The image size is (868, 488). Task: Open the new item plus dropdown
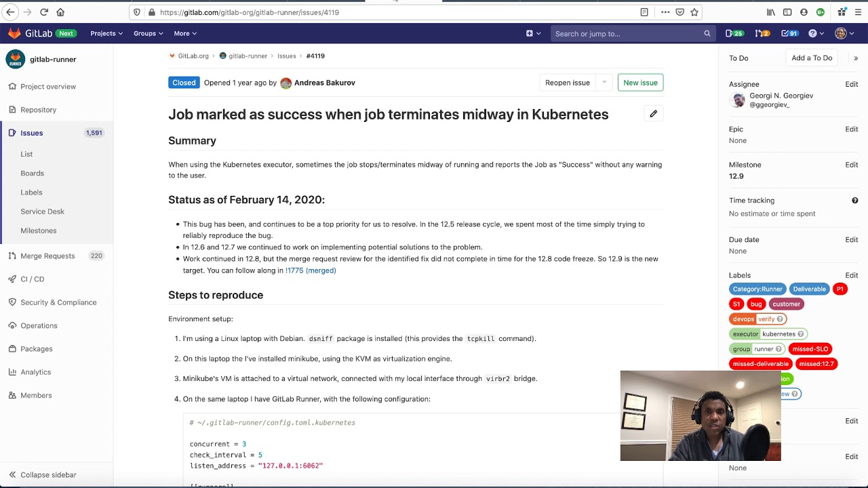[x=534, y=33]
